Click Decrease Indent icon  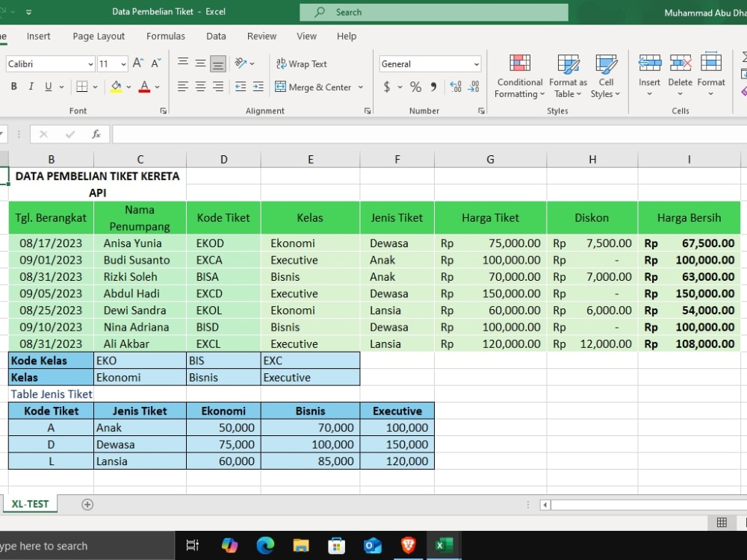tap(241, 87)
